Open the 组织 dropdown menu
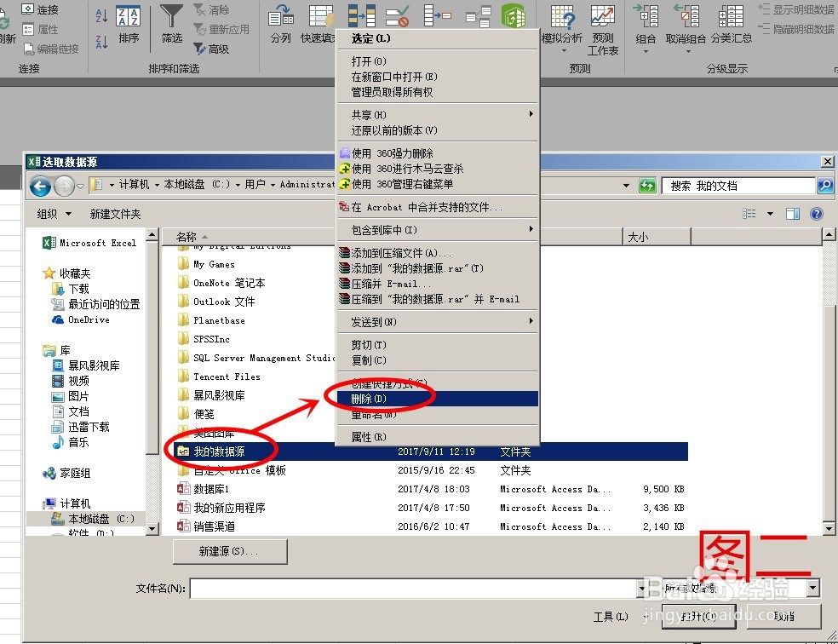This screenshot has width=838, height=644. (x=54, y=214)
